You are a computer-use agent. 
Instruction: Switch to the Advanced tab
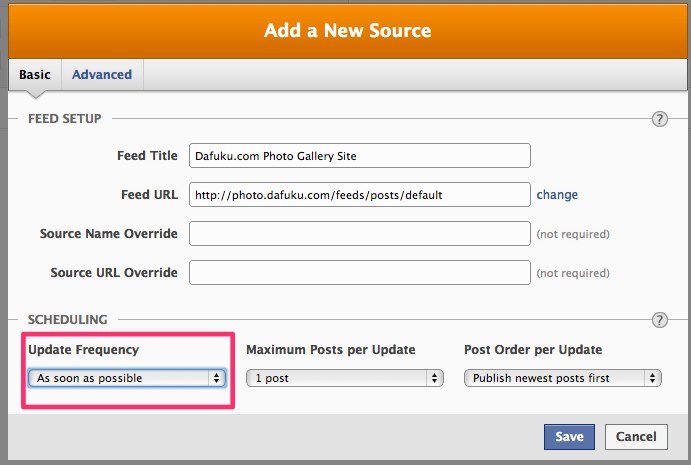[x=102, y=74]
